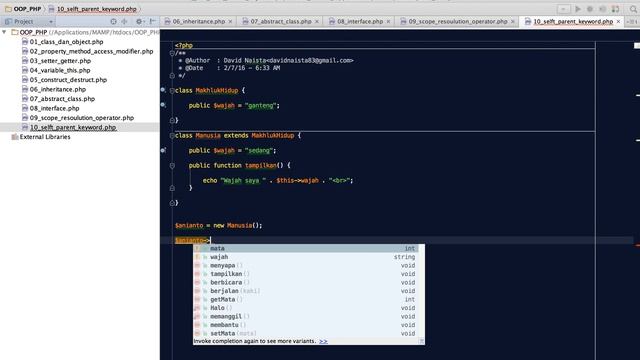
Task: Open the run configuration selector dropdown
Action: [563, 9]
